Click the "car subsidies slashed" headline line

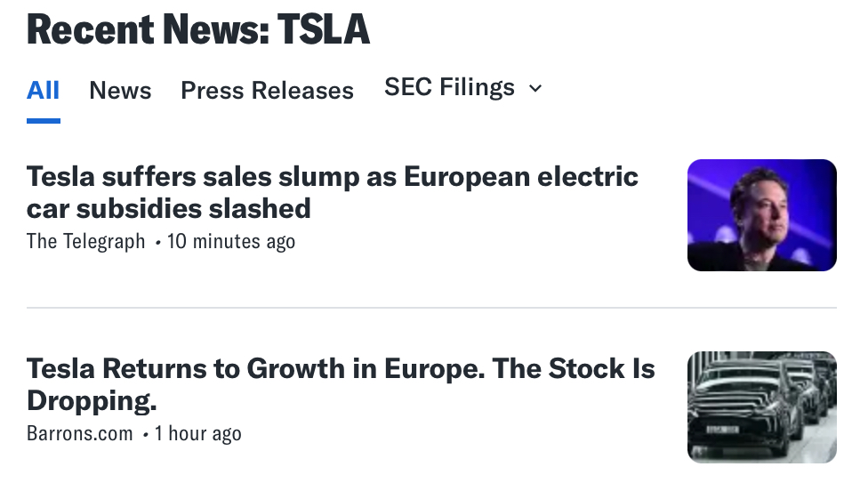pyautogui.click(x=169, y=209)
